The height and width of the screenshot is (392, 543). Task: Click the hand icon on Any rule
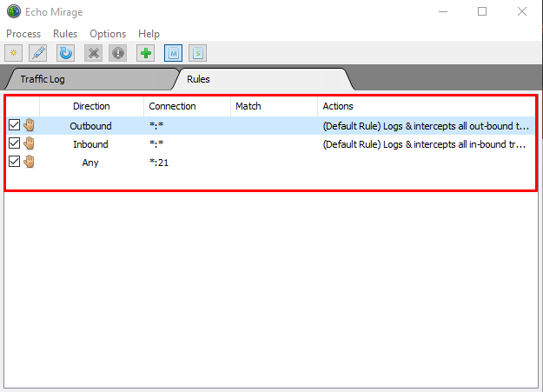pos(29,161)
